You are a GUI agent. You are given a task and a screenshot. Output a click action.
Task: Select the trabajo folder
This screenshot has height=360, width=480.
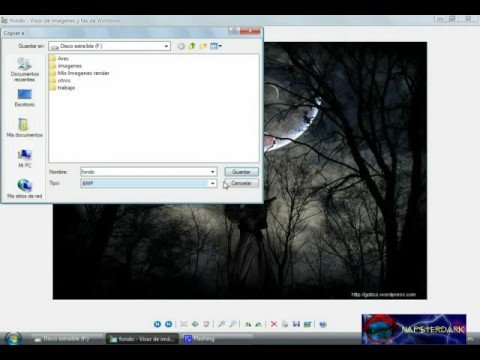[x=62, y=88]
